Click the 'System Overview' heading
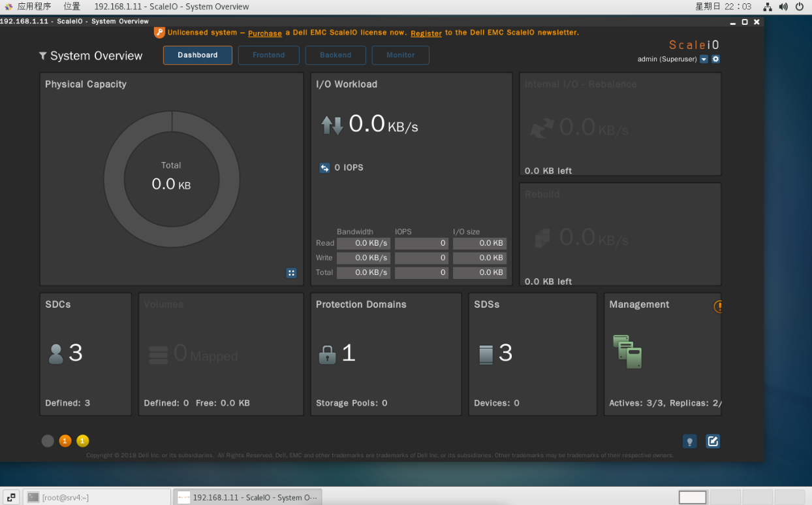Screen dimensions: 812x505 coord(97,56)
